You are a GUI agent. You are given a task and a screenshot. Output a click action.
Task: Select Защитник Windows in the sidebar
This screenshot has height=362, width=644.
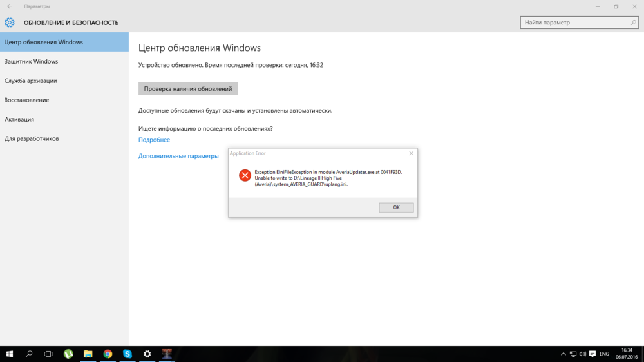[x=31, y=62]
